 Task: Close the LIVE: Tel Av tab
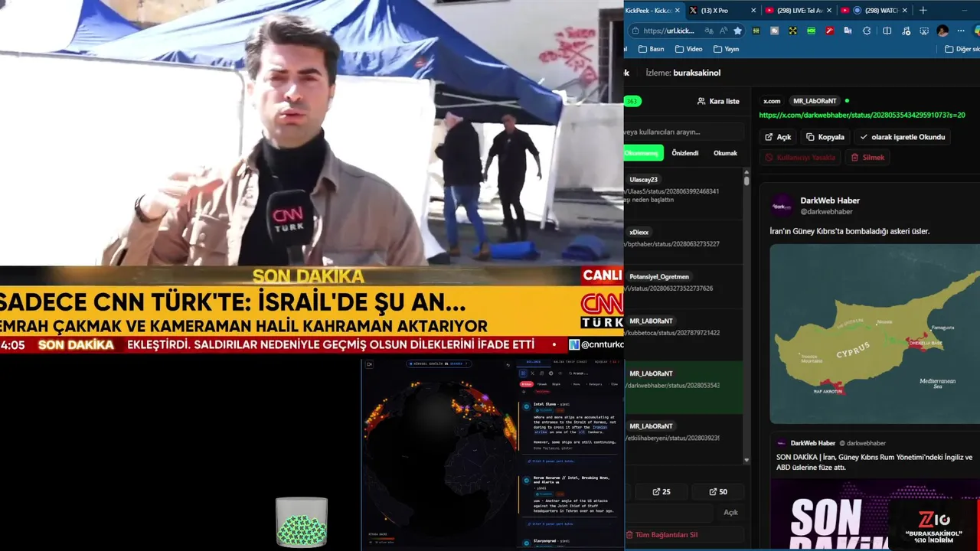click(829, 10)
